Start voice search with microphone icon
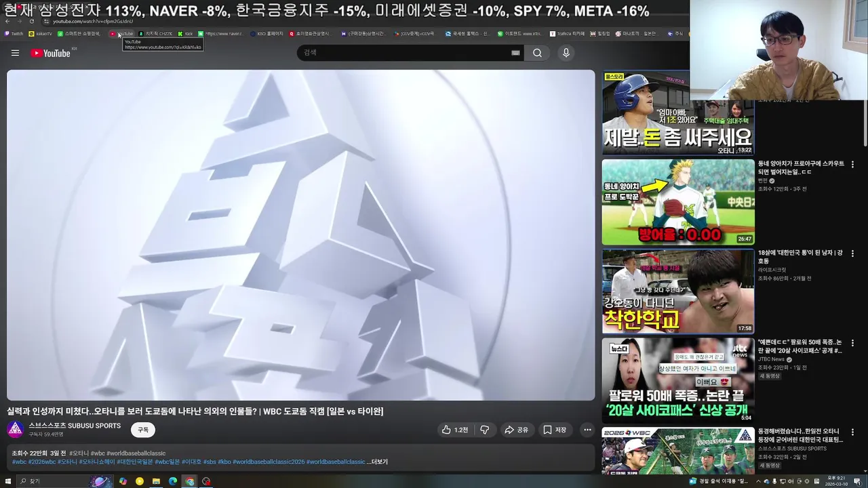The image size is (868, 488). (x=566, y=53)
